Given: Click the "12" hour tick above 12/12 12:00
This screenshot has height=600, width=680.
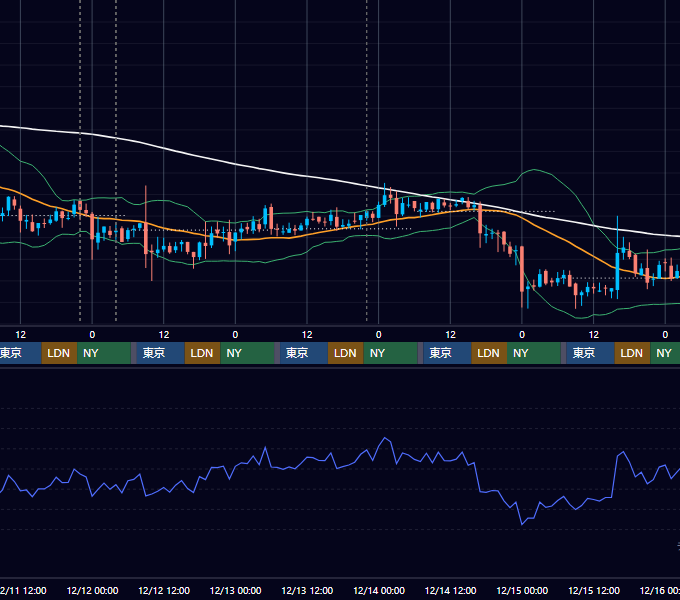Looking at the screenshot, I should tap(164, 335).
